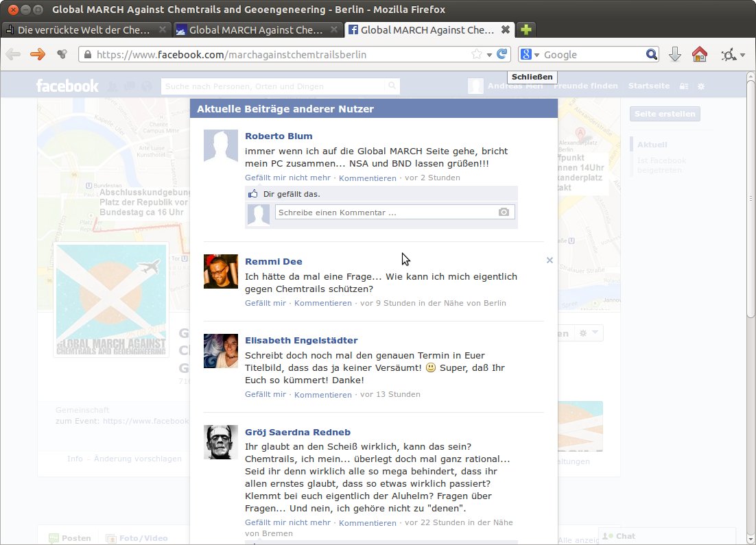This screenshot has width=756, height=545.
Task: Open the Startseite menu link
Action: click(649, 86)
